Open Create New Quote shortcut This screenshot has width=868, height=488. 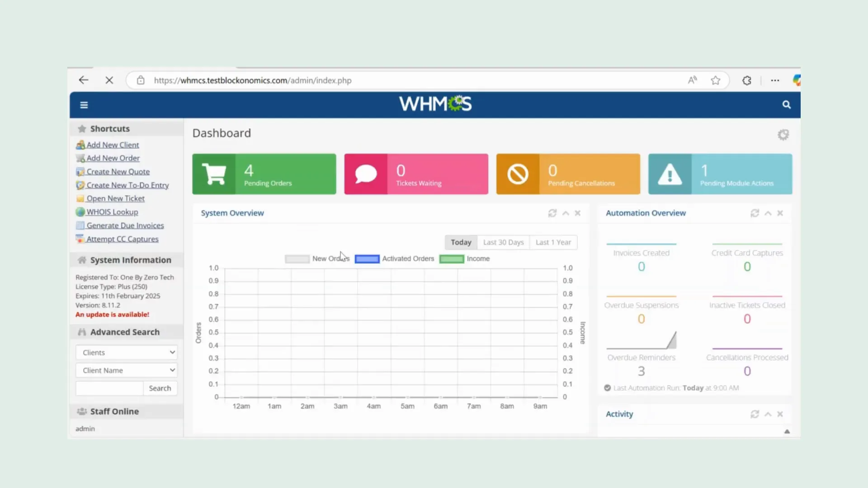(118, 172)
